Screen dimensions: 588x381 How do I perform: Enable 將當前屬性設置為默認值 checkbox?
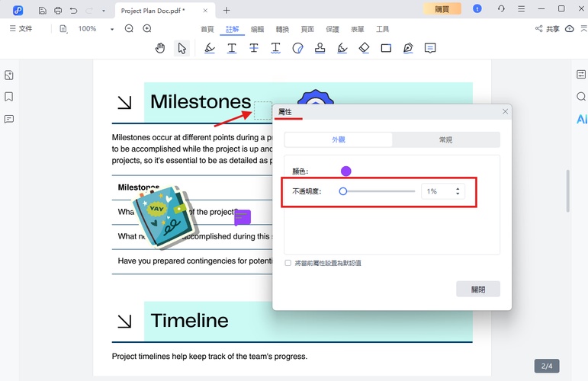coord(288,263)
